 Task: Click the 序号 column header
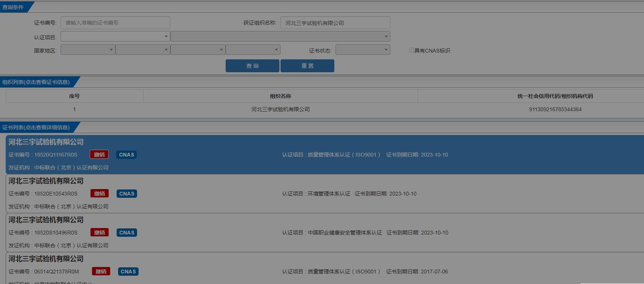click(x=74, y=96)
